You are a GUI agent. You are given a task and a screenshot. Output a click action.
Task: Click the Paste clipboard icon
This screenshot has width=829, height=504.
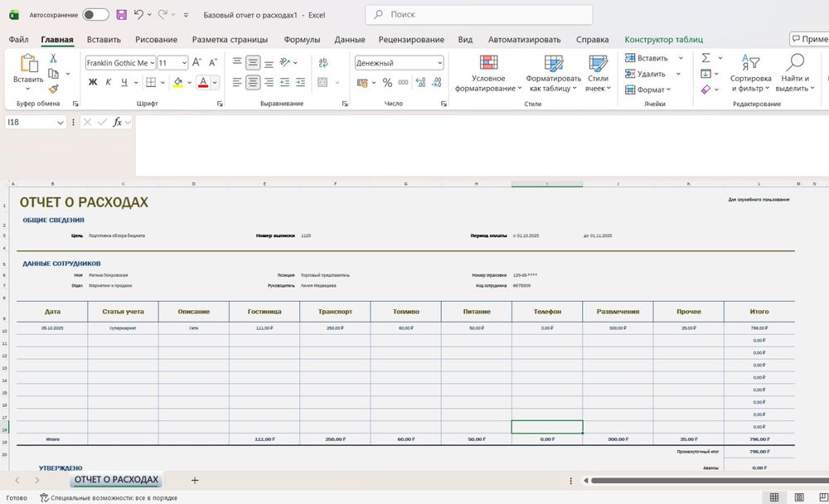tap(28, 64)
